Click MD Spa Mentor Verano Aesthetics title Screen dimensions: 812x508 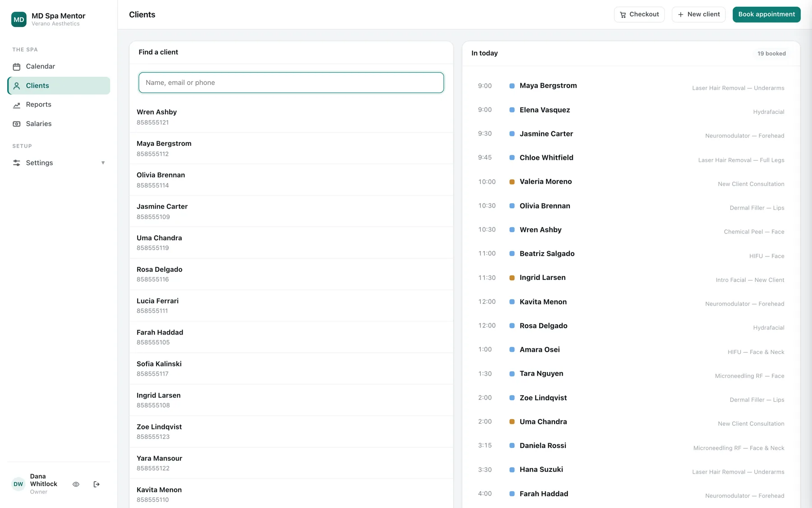pos(58,19)
